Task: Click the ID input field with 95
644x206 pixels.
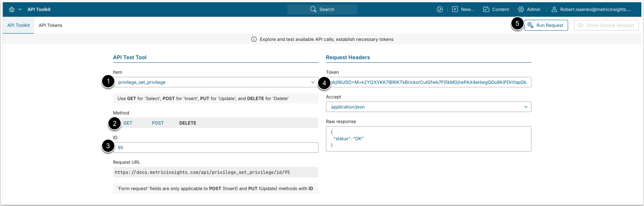Action: (x=216, y=147)
